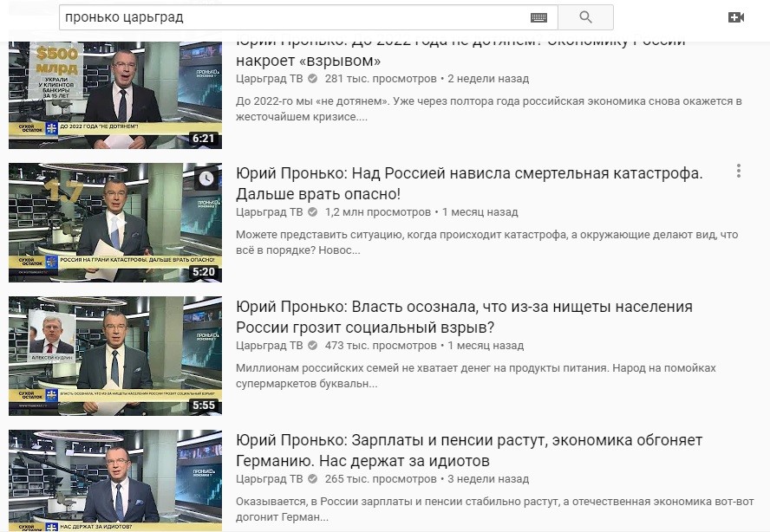The image size is (770, 532).
Task: Click the magnifier search button
Action: 585,17
